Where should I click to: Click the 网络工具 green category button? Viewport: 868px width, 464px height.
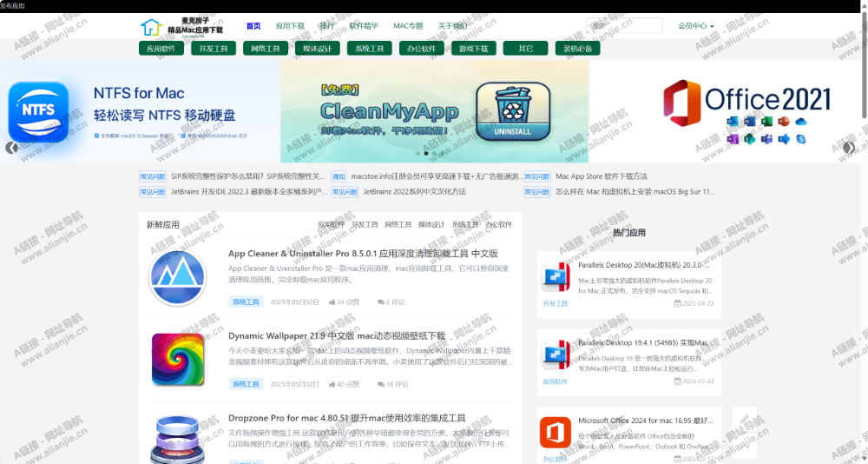[x=265, y=49]
